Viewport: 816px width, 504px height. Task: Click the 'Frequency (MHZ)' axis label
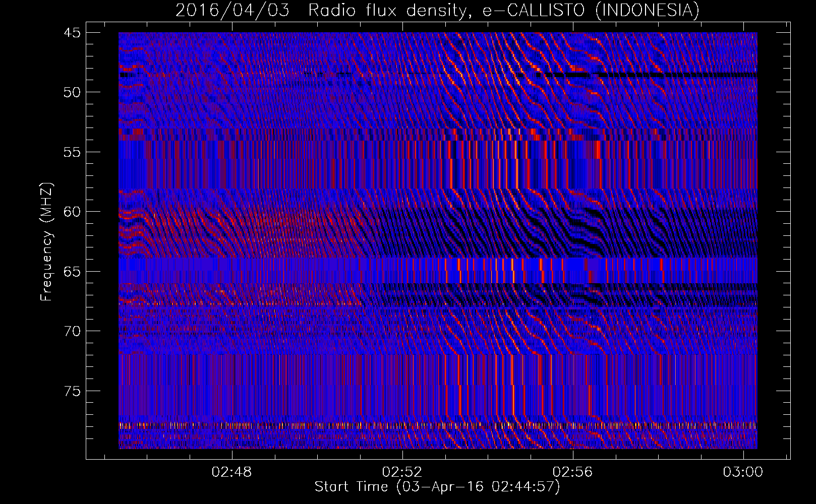click(x=46, y=242)
